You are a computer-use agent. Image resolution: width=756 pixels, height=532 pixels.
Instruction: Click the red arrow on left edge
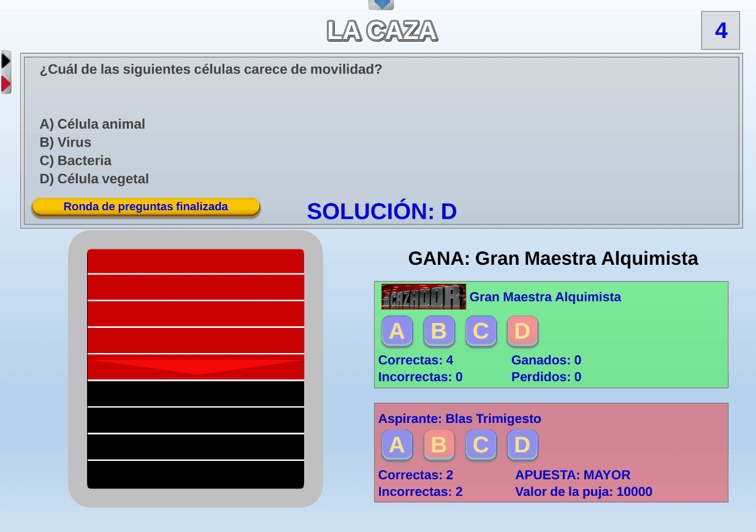coord(6,83)
